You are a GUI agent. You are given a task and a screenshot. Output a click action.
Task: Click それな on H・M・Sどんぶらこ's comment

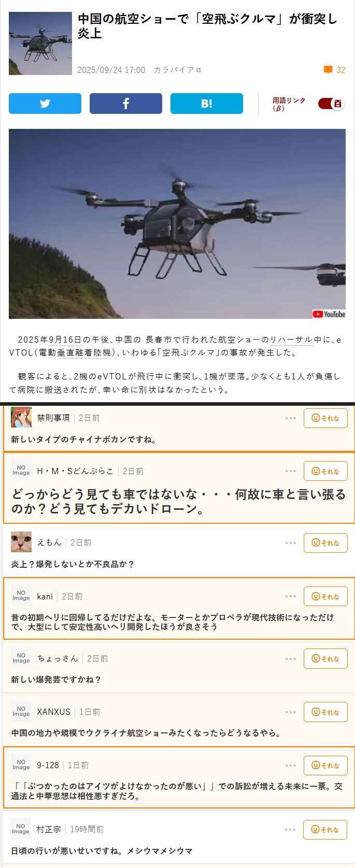[x=325, y=471]
